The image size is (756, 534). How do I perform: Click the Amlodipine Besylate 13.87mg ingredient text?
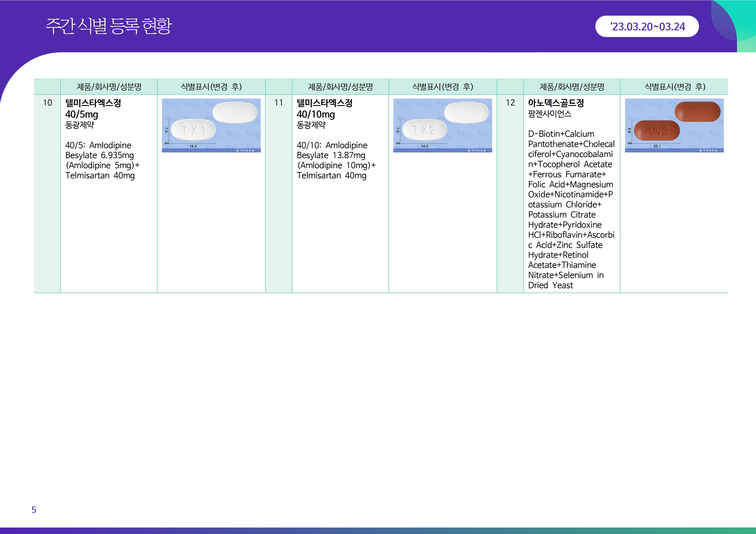[x=331, y=155]
